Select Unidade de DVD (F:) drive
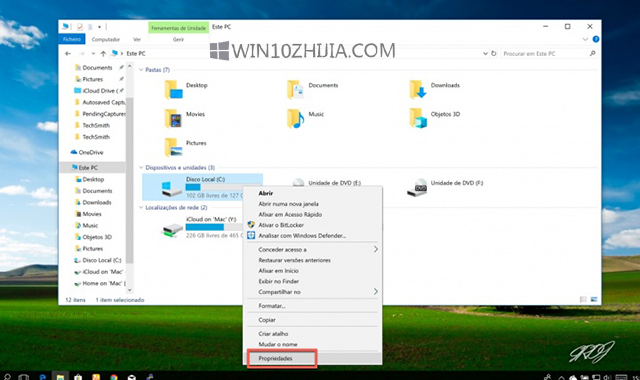Image resolution: width=640 pixels, height=380 pixels. [x=445, y=187]
